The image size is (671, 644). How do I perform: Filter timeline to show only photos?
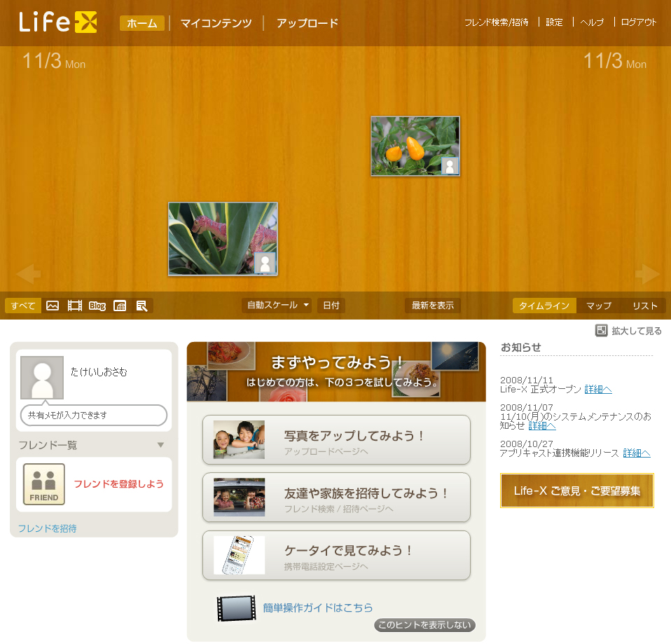click(x=53, y=306)
